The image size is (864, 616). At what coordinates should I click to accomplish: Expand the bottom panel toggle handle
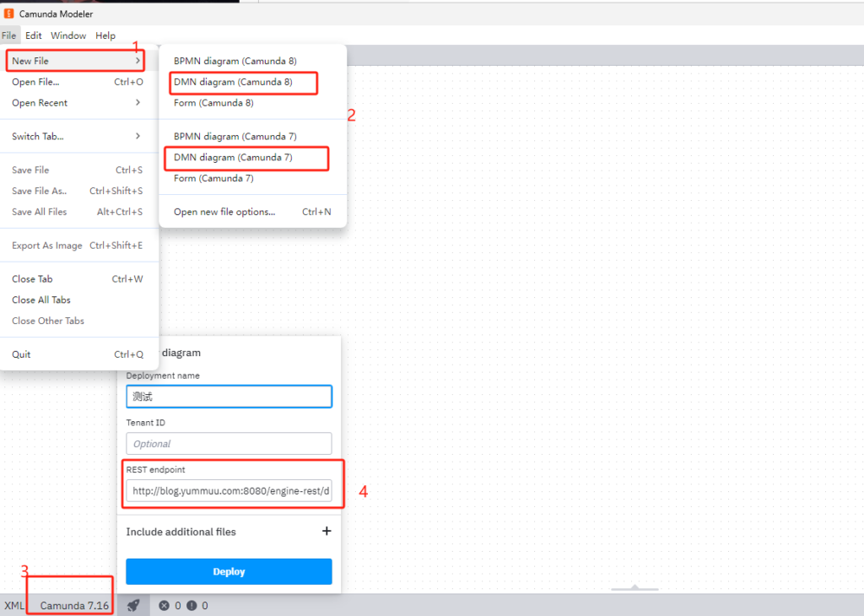634,588
